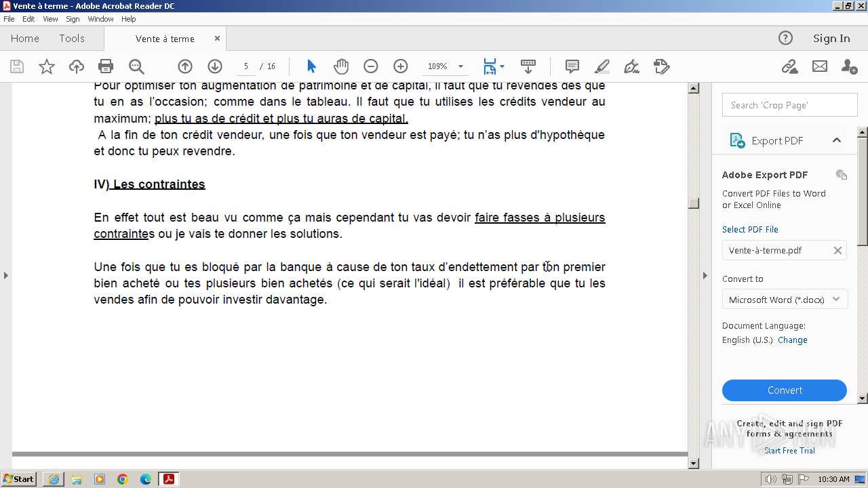Save the file using the floppy disk icon

pos(17,66)
